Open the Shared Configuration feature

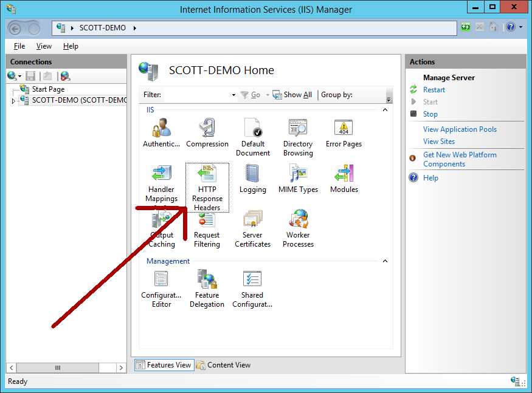[x=252, y=289]
